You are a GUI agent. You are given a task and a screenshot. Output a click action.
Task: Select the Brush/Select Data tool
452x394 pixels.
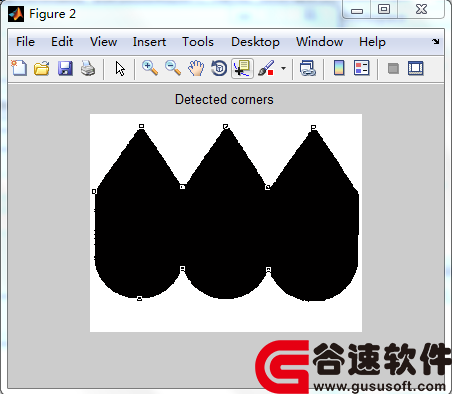pos(266,68)
